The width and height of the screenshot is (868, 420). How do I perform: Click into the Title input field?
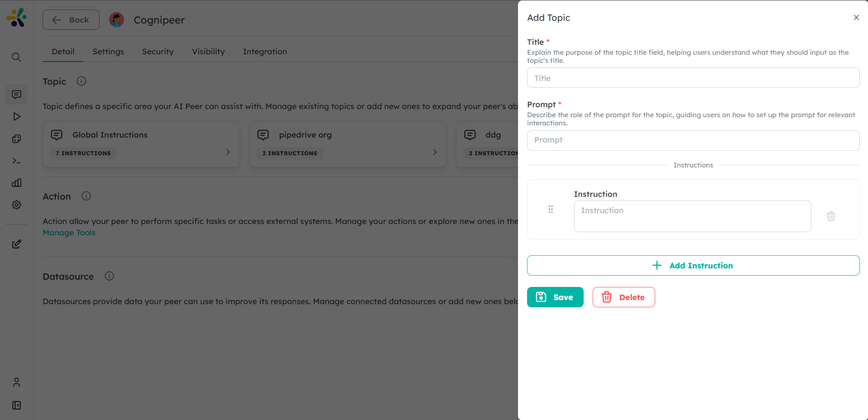pyautogui.click(x=693, y=78)
